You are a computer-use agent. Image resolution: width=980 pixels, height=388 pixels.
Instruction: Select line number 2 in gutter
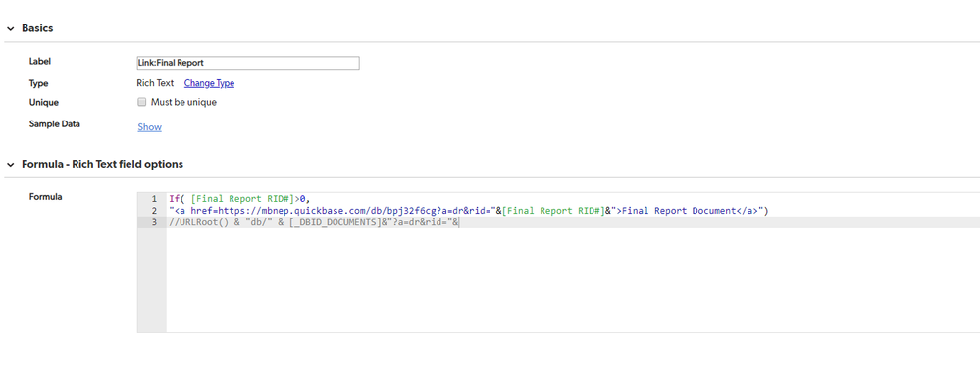pos(154,211)
